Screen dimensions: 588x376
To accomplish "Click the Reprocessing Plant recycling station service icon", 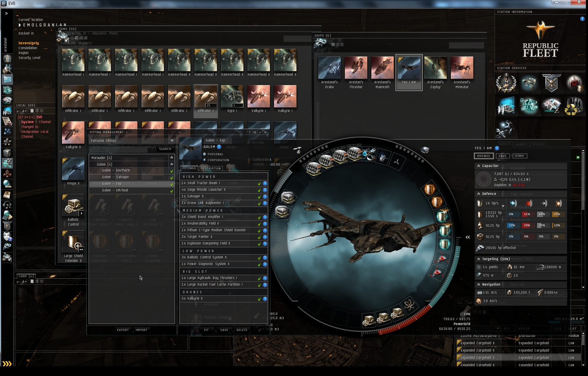I will [574, 106].
